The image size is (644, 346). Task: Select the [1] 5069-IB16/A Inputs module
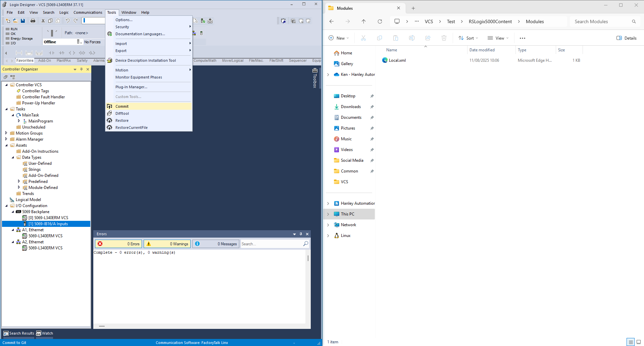click(46, 224)
